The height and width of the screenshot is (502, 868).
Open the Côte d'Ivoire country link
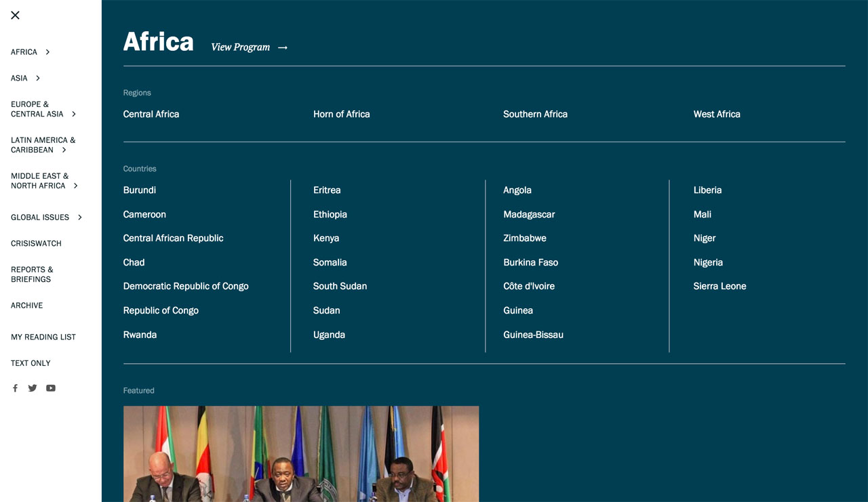point(529,287)
